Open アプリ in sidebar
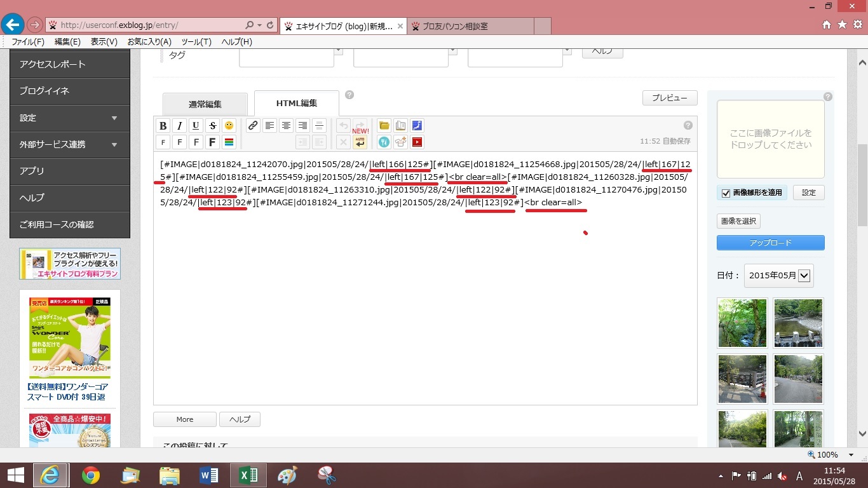The image size is (868, 488). click(70, 171)
